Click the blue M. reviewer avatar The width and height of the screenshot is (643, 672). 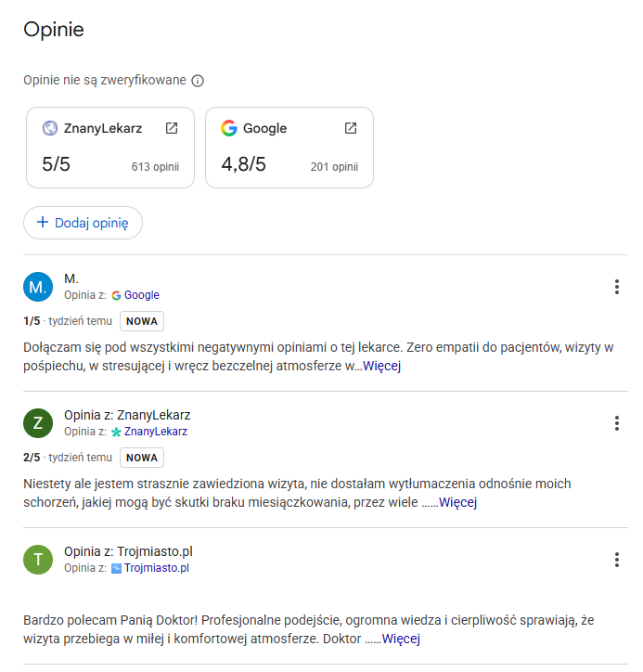point(38,287)
